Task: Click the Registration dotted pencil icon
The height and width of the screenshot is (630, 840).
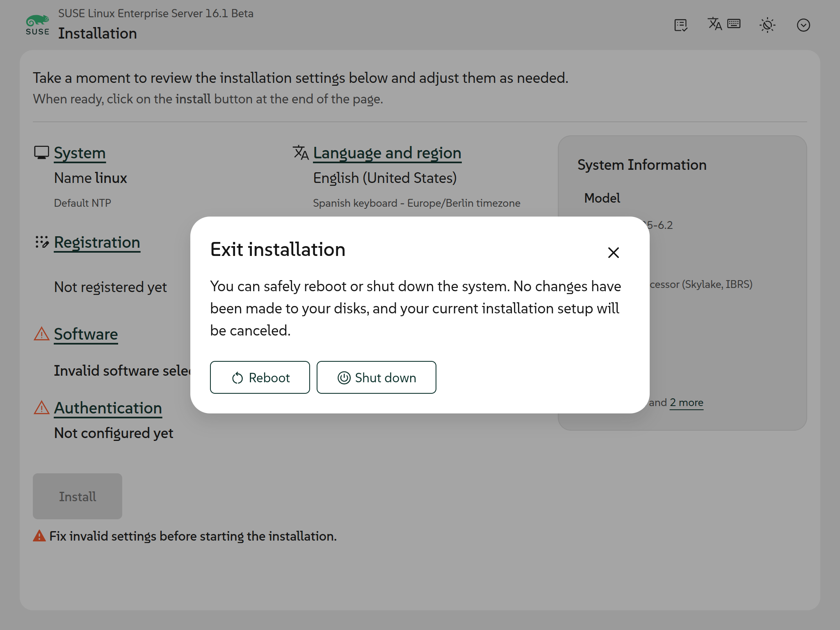Action: [42, 242]
